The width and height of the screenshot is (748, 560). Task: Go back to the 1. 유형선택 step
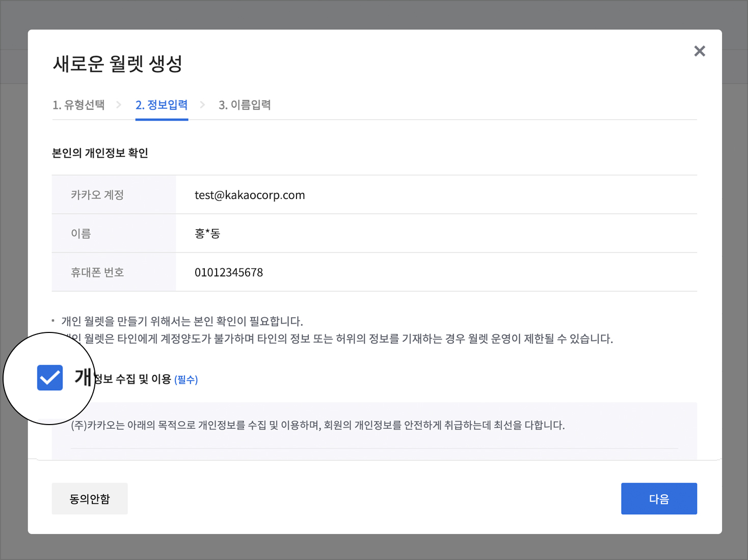78,105
